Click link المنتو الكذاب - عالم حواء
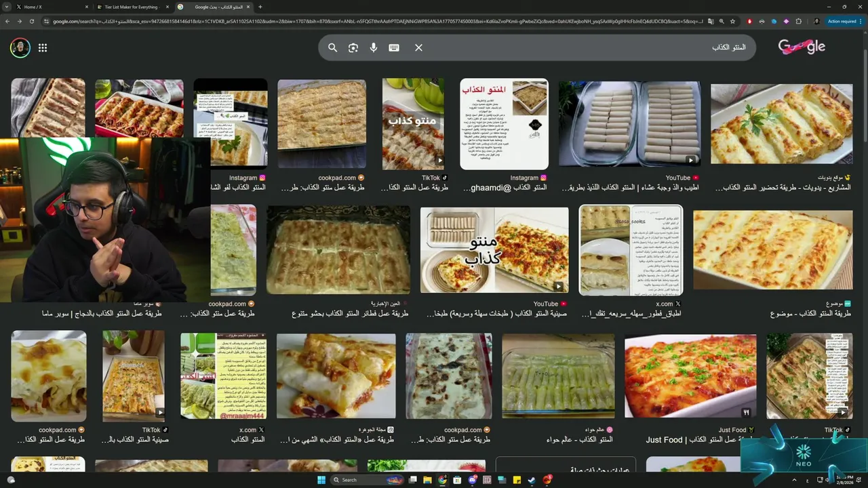868x488 pixels. [x=579, y=440]
